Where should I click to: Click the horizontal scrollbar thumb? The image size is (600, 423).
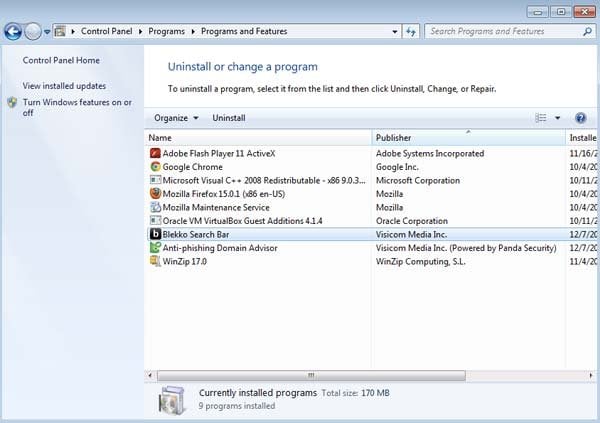[x=311, y=376]
